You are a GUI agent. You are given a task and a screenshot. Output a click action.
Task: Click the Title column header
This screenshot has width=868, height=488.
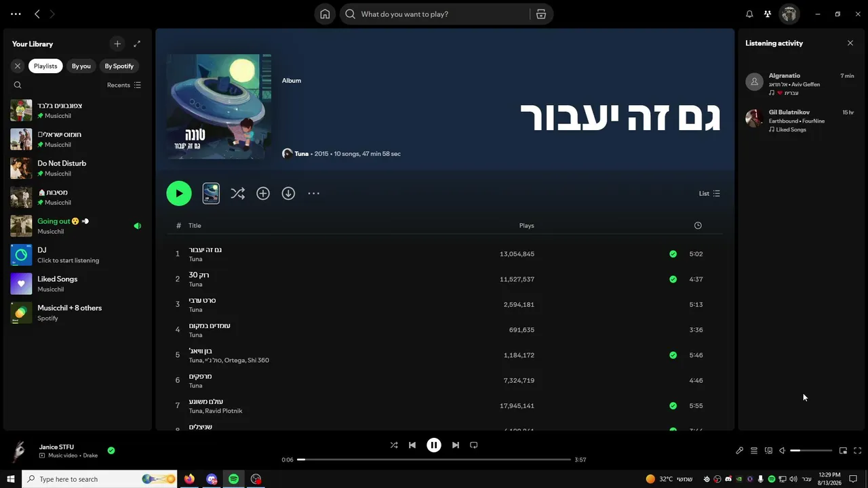pos(195,226)
